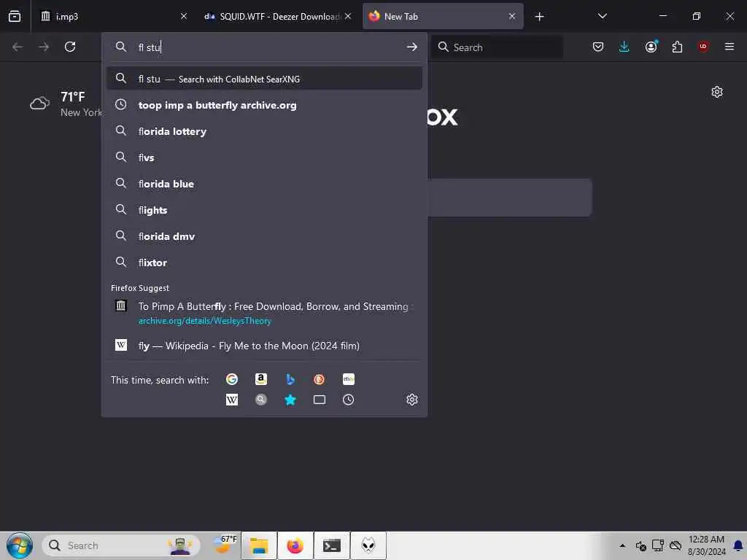This screenshot has width=747, height=560.
Task: Choose history suggestion 'toop imp a butterfly archive.org'
Action: pyautogui.click(x=264, y=105)
